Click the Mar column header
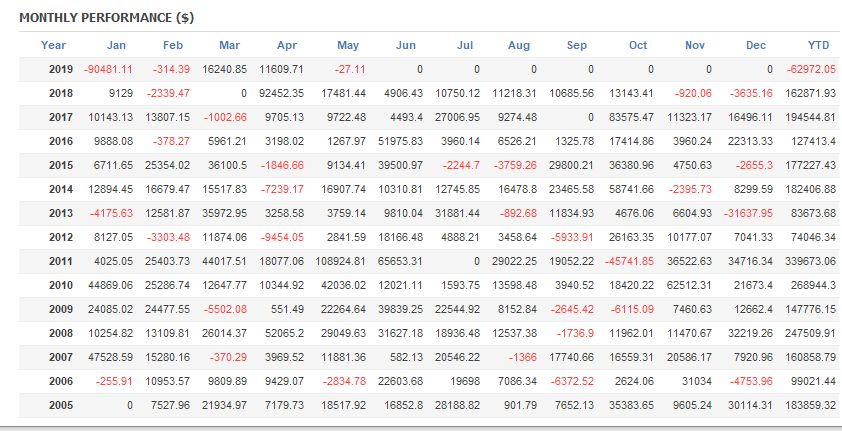Image resolution: width=842 pixels, height=431 pixels. tap(229, 45)
